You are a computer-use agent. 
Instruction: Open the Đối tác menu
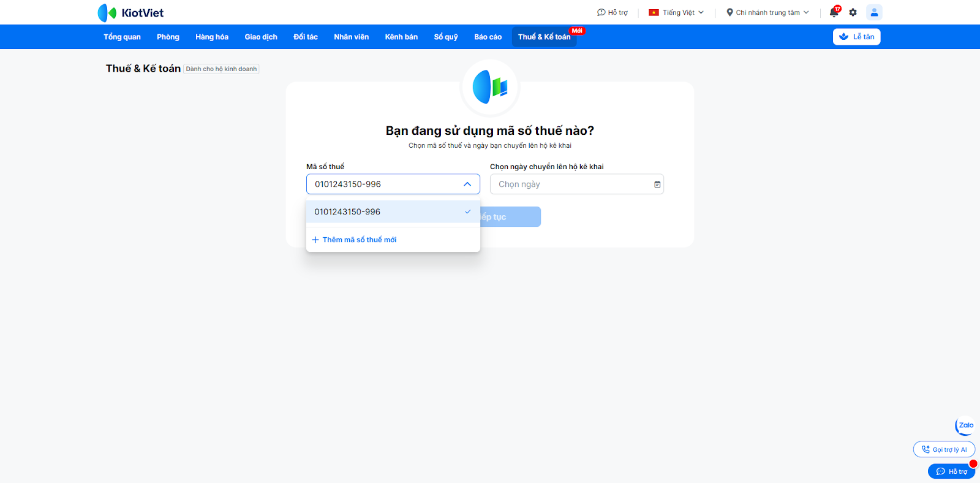[306, 37]
